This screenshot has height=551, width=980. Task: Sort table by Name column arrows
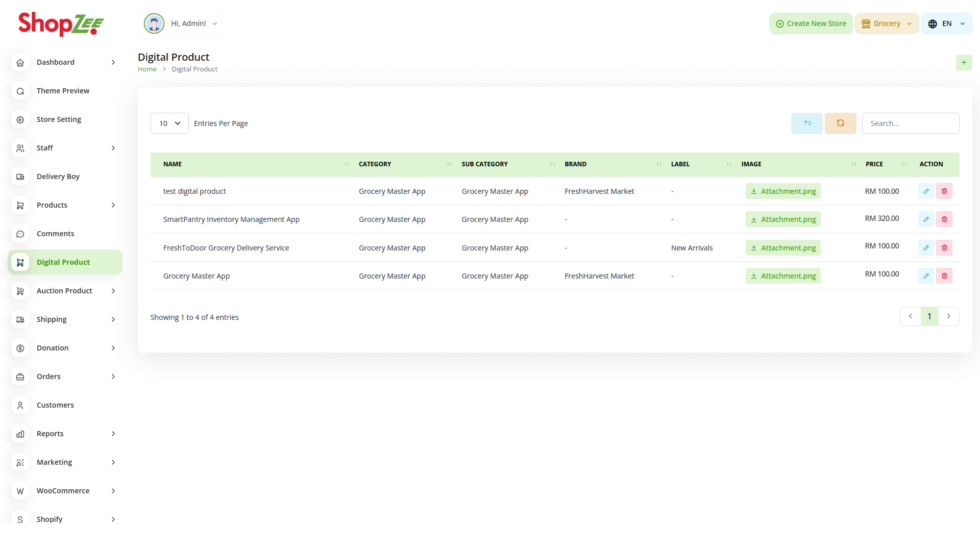(347, 164)
